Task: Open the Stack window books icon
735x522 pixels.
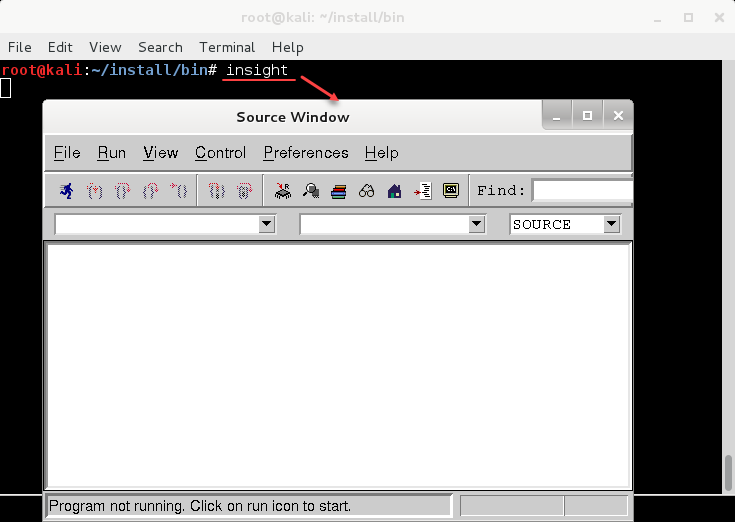Action: pyautogui.click(x=338, y=191)
